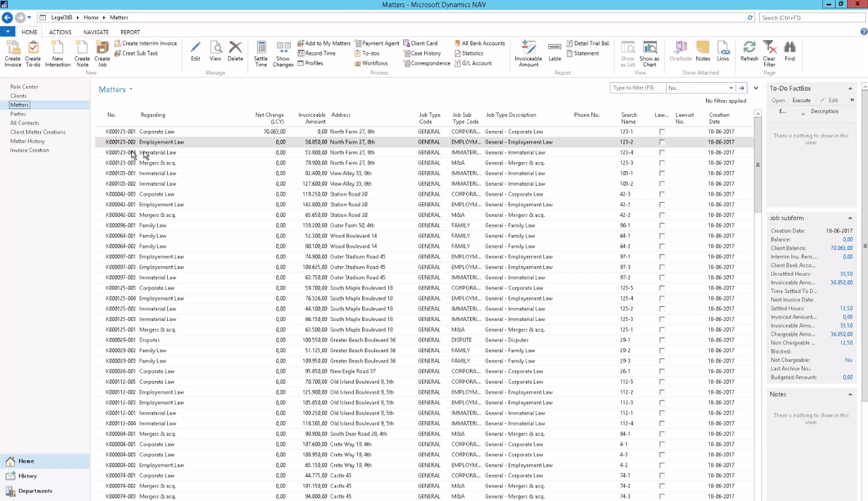
Task: Click the Create Note ribbon icon
Action: click(x=82, y=54)
